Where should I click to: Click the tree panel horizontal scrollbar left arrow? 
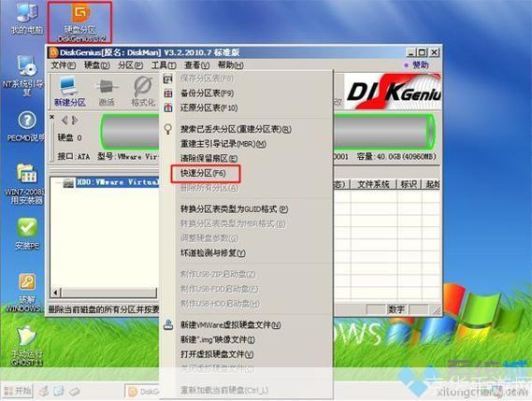(56, 292)
